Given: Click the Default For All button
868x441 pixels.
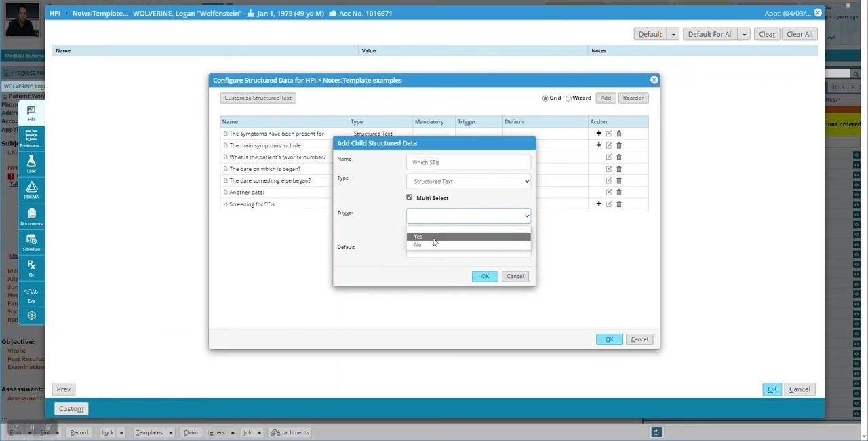Looking at the screenshot, I should [710, 34].
